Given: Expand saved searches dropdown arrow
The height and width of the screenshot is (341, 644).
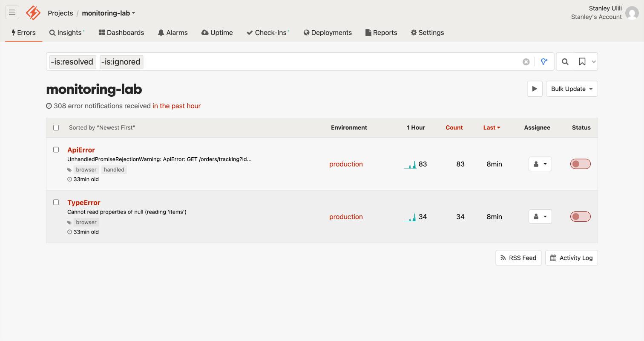Looking at the screenshot, I should [x=594, y=62].
